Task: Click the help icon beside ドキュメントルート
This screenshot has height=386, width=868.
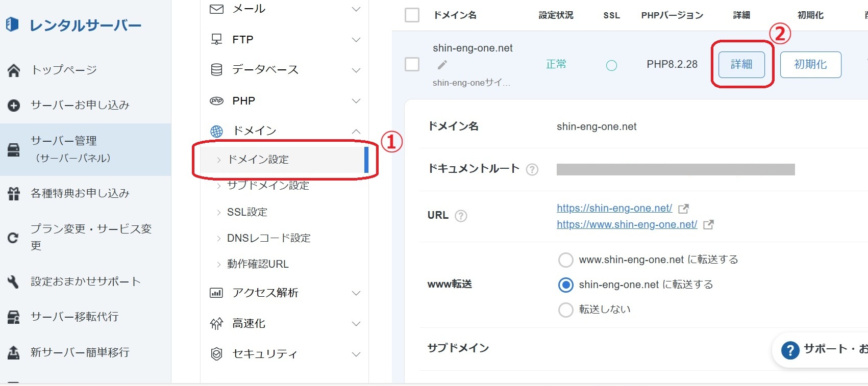Action: pyautogui.click(x=532, y=169)
